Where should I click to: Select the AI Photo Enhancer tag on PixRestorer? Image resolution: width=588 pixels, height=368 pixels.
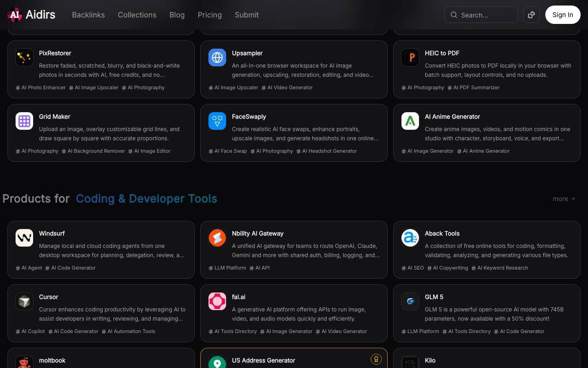41,87
